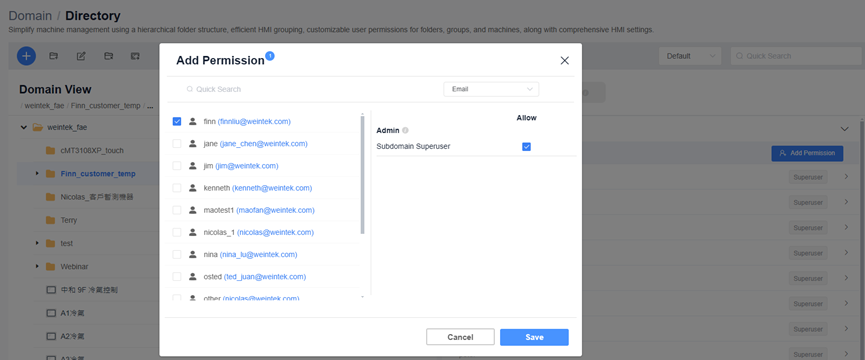Click the notification badge beside Add Permission title
The height and width of the screenshot is (360, 865).
(270, 56)
